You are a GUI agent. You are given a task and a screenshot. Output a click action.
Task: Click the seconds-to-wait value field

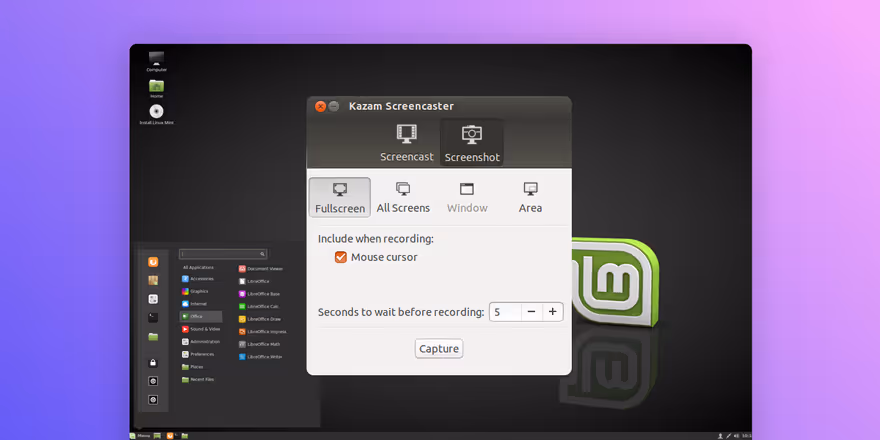click(505, 311)
